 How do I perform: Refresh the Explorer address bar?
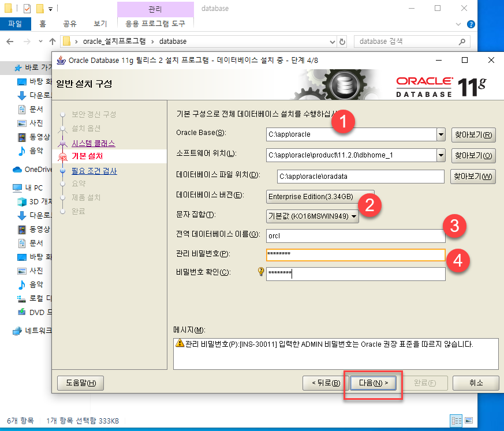pos(342,42)
